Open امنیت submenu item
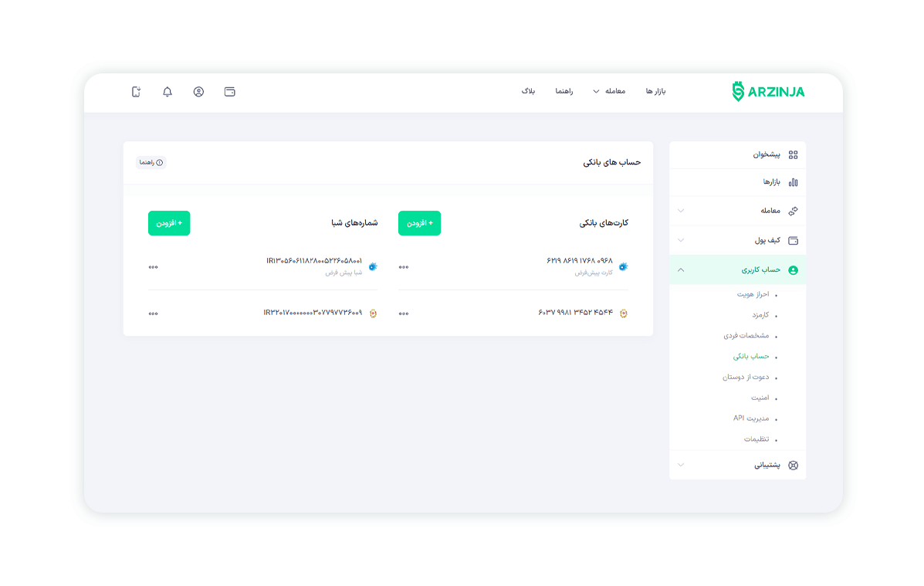Viewport: 924px width, 586px height. 760,398
